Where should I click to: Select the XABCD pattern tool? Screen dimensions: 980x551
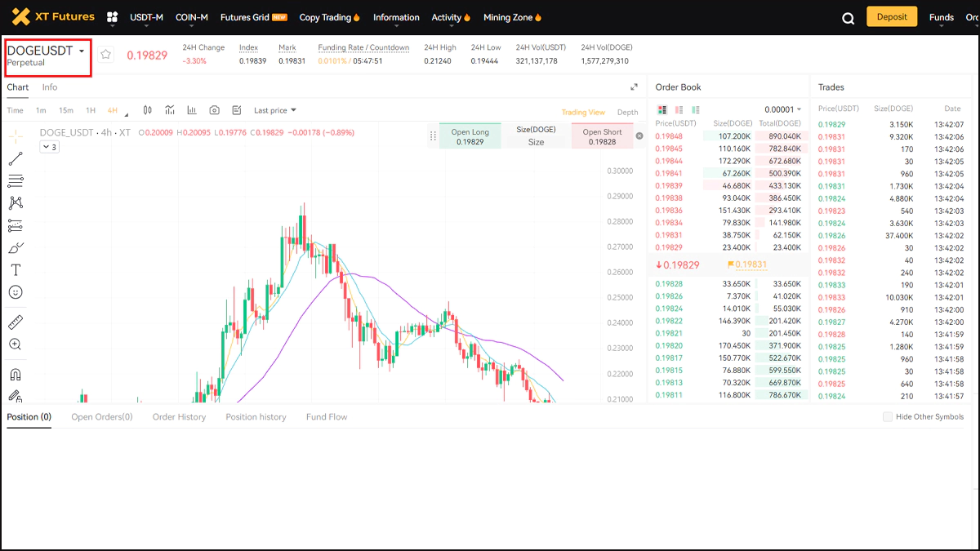(x=16, y=202)
